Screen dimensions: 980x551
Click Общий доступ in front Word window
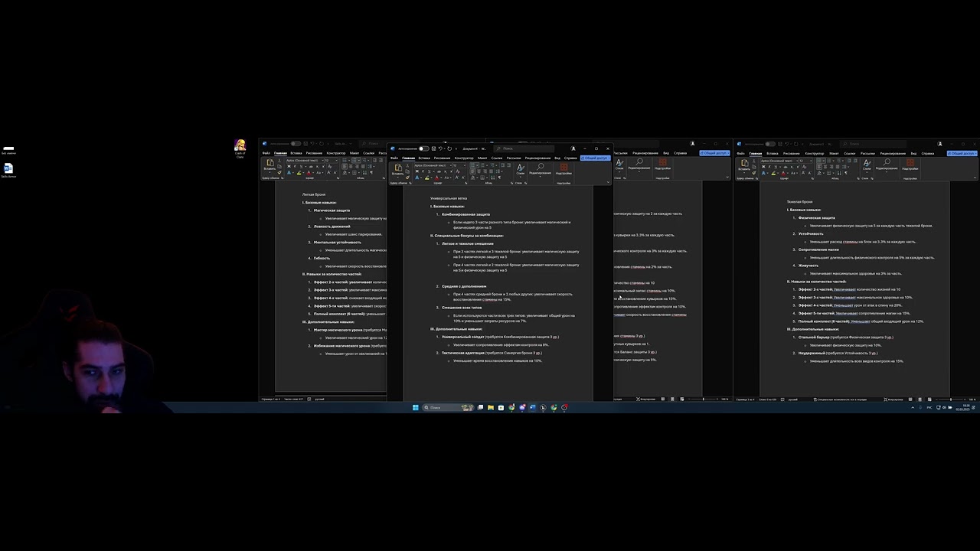[596, 158]
